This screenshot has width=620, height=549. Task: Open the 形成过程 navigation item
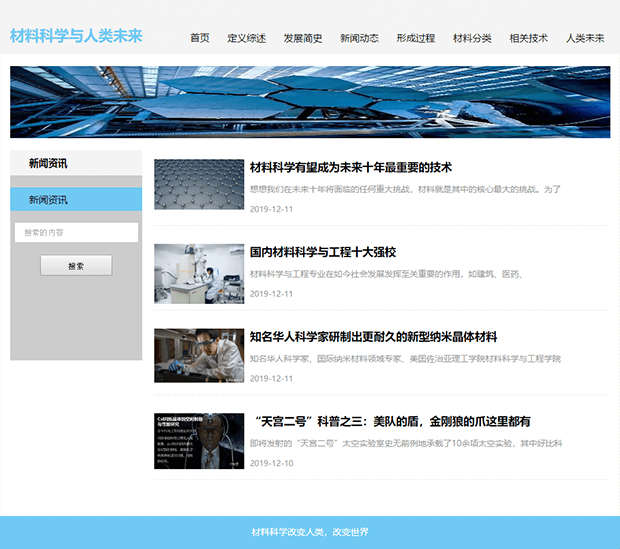(415, 39)
